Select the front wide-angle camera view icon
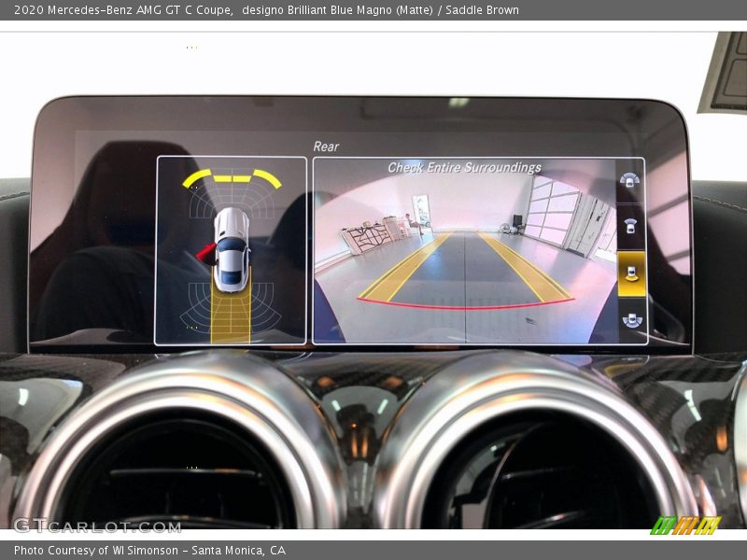Screen dimensions: 747x560 (631, 182)
